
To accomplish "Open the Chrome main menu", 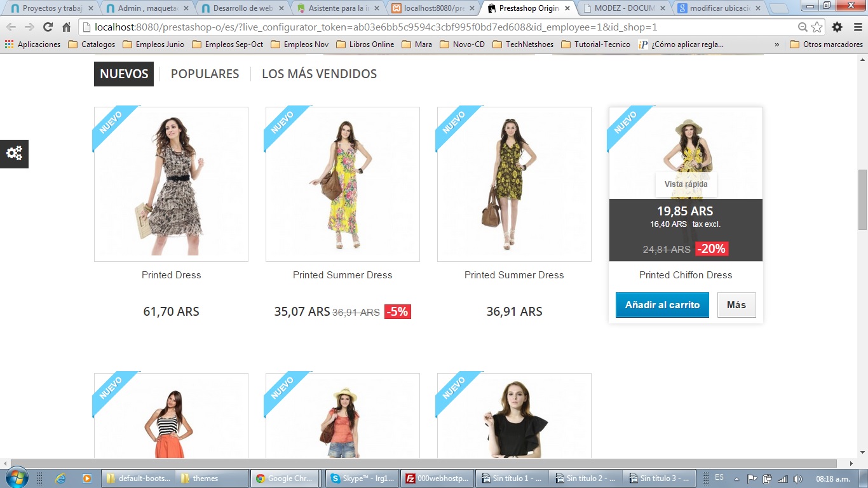I will pos(857,27).
